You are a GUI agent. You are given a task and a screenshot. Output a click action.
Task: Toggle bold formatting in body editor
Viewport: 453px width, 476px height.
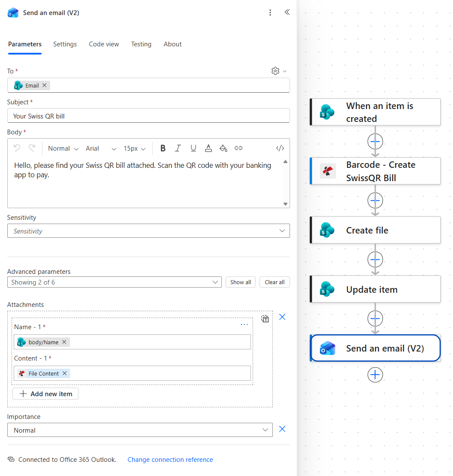(x=163, y=148)
